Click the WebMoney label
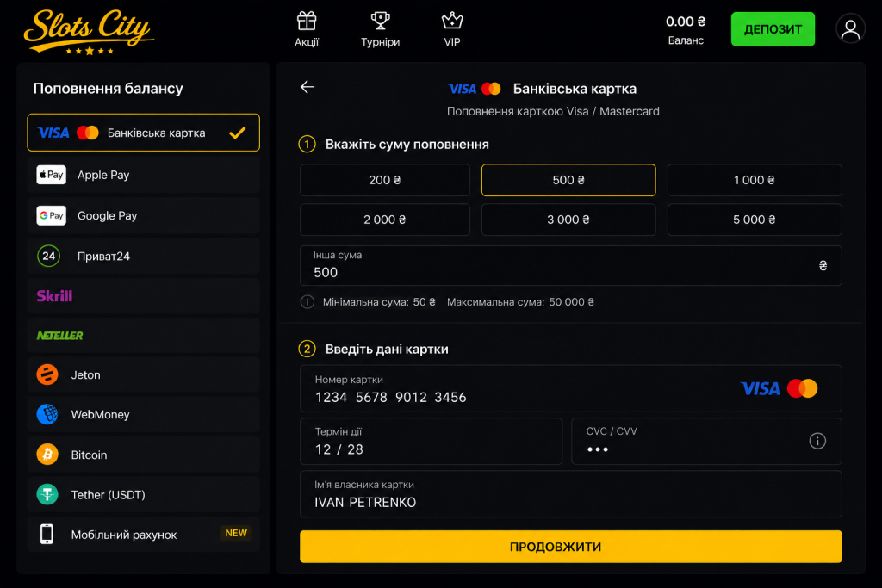This screenshot has height=588, width=882. point(100,415)
